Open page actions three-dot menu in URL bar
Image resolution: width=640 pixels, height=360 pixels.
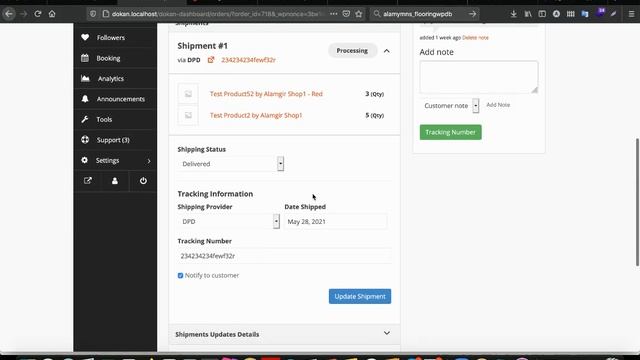coord(333,14)
